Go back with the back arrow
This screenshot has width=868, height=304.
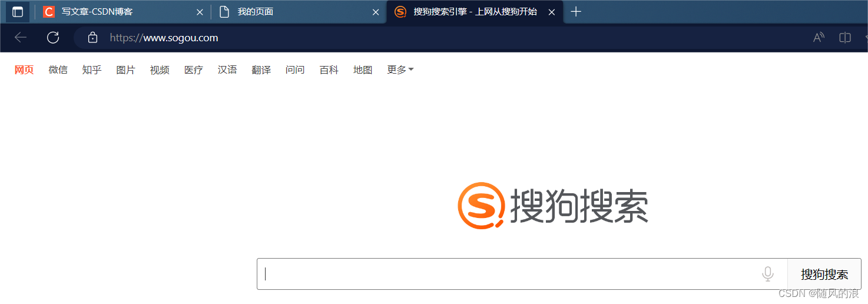(x=21, y=38)
